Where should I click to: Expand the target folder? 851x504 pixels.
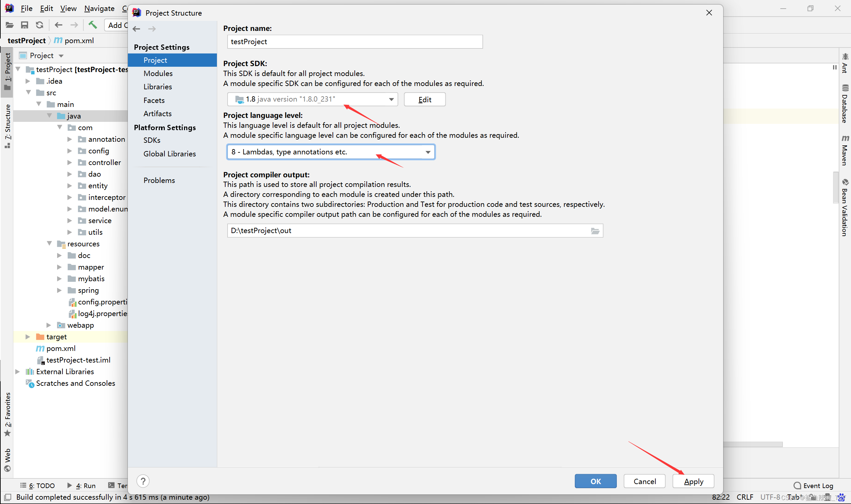click(28, 337)
